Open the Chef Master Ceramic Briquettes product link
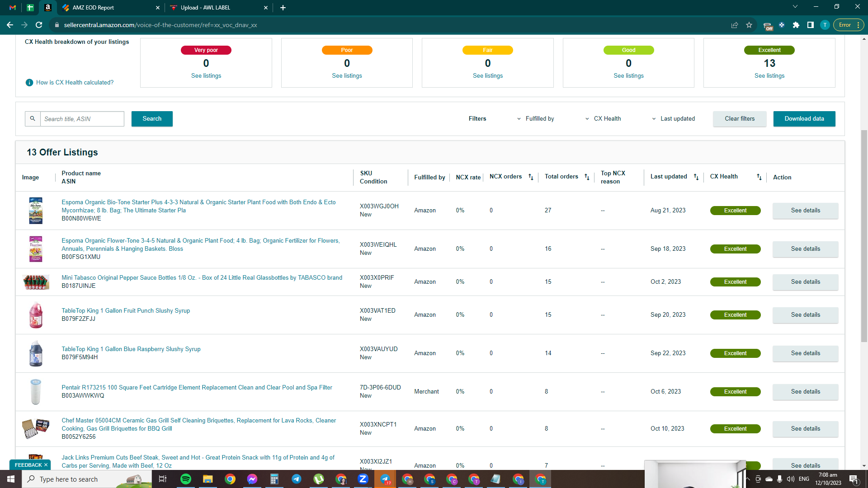The image size is (868, 488). [x=199, y=425]
